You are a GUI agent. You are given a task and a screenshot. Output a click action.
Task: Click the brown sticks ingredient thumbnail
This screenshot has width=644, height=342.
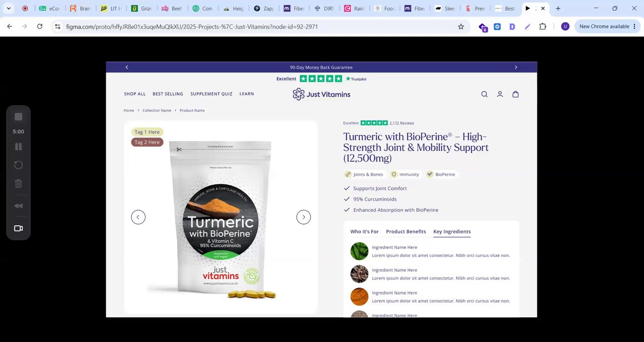359,274
